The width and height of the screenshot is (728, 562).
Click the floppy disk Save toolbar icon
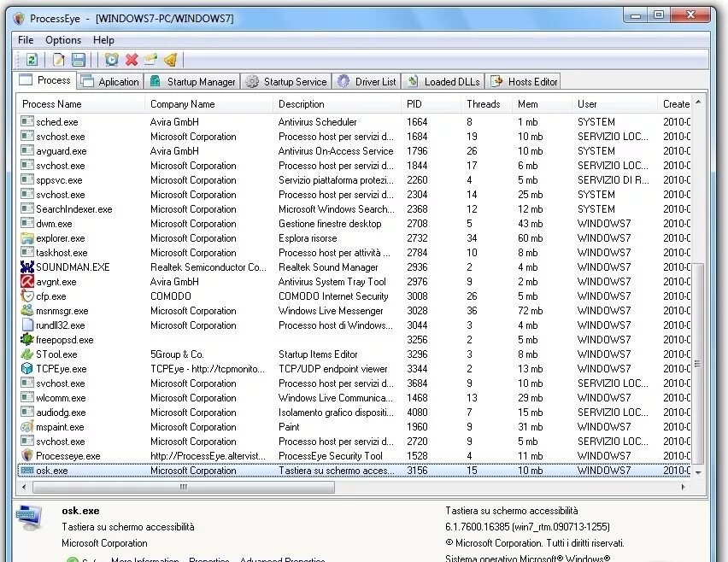pyautogui.click(x=79, y=60)
